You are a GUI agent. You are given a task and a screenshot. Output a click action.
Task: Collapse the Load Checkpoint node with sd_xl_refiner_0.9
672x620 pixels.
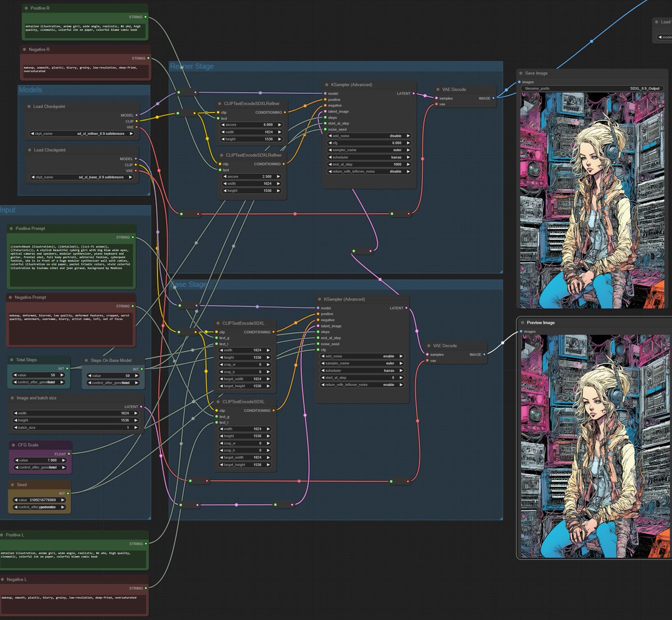29,106
